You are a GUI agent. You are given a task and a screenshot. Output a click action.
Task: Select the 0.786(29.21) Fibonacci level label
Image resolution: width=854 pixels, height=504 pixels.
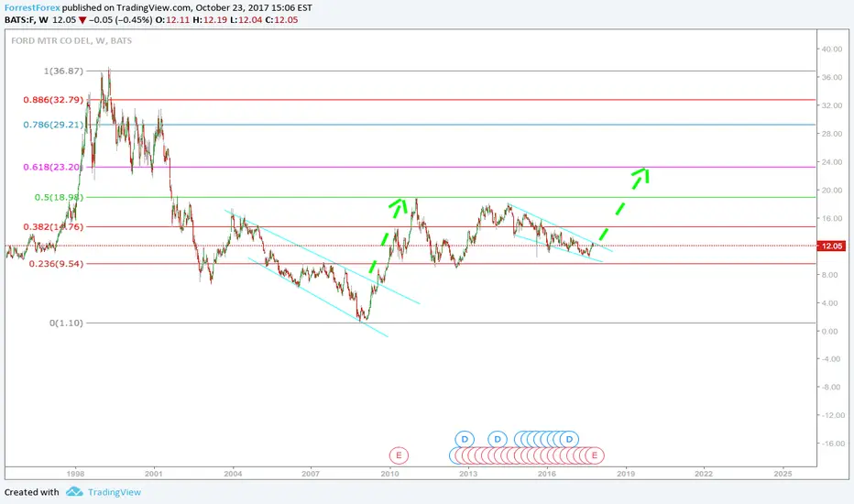[x=53, y=125]
